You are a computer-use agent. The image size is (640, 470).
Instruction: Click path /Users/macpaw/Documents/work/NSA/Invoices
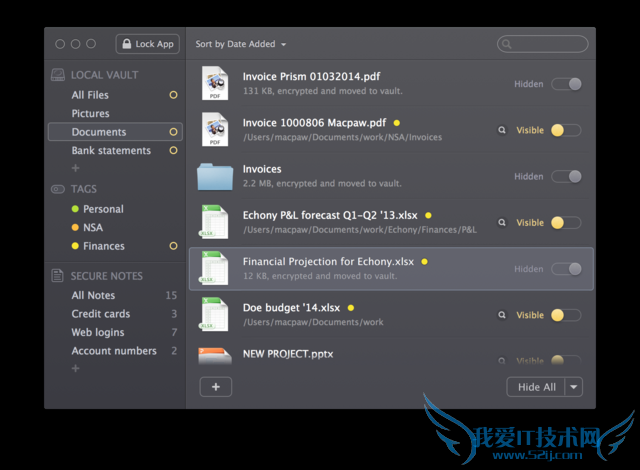(342, 137)
